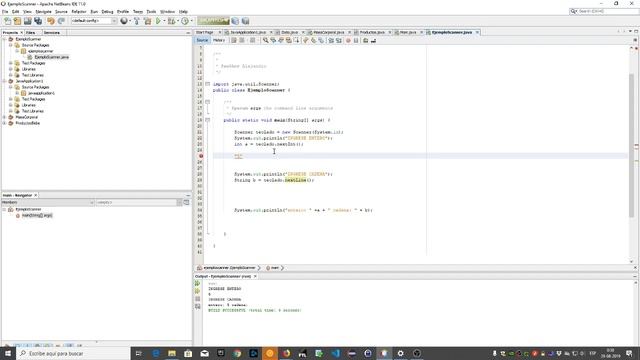Click the Open Project toolbar icon
Image resolution: width=640 pixels, height=360 pixels.
[27, 21]
